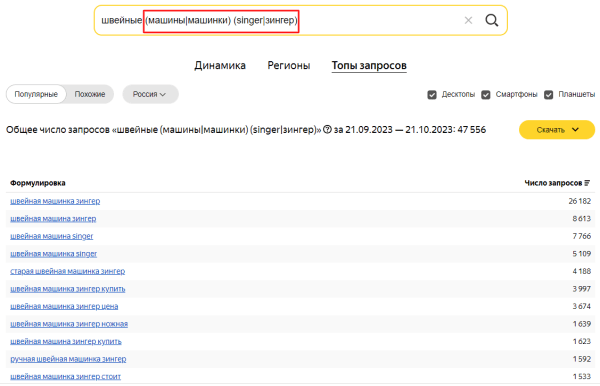Click the value 5 109
The image size is (600, 386).
pyautogui.click(x=582, y=254)
